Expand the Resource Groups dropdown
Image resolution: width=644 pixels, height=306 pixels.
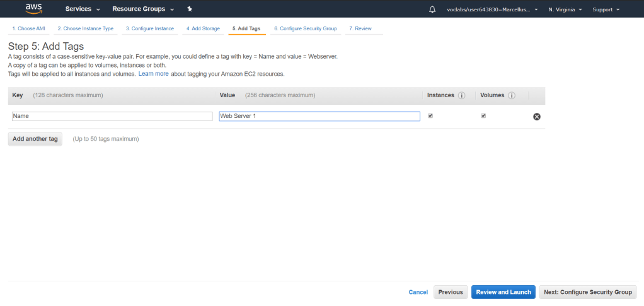coord(142,9)
